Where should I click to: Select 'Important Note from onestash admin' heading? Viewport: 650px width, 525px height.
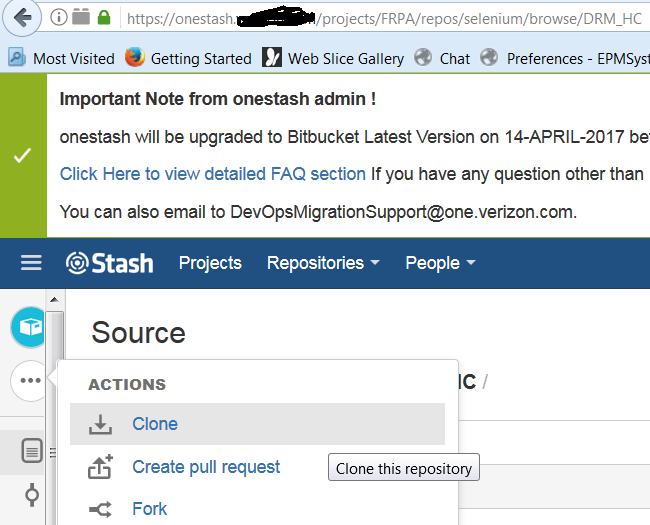point(218,99)
